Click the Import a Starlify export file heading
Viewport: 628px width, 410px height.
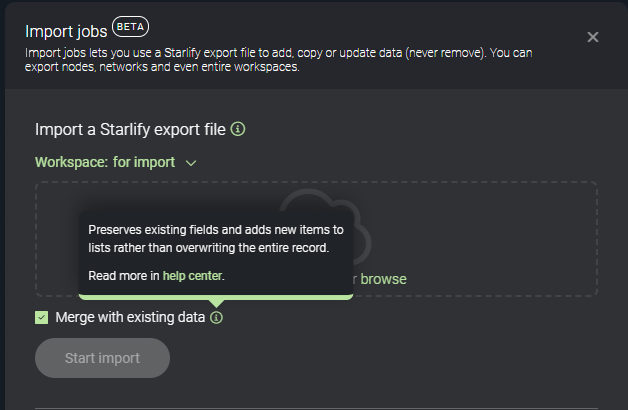point(130,129)
